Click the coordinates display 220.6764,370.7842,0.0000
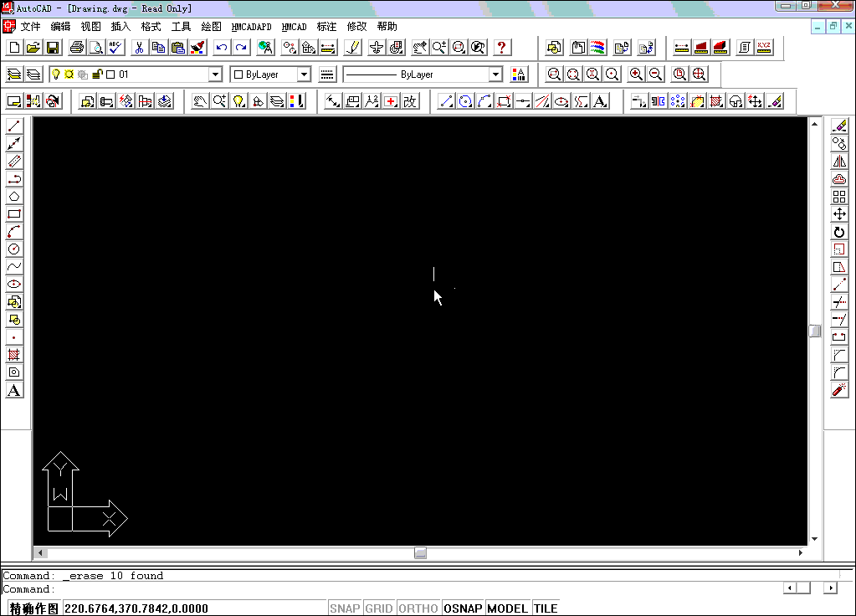Viewport: 856px width, 616px height. pyautogui.click(x=136, y=608)
